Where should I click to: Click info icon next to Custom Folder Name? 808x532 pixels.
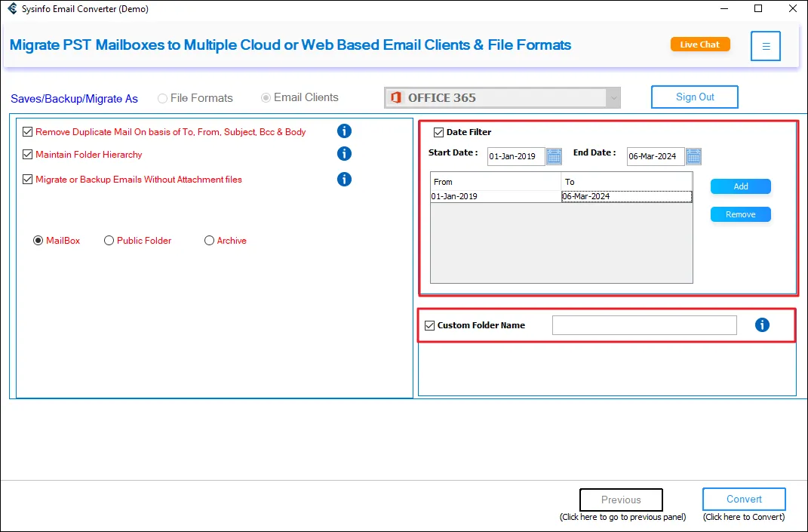coord(762,325)
